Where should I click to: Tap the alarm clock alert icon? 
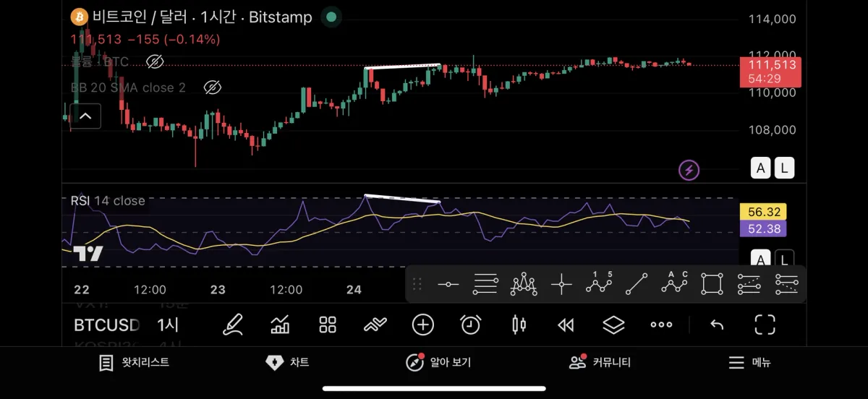pyautogui.click(x=471, y=325)
